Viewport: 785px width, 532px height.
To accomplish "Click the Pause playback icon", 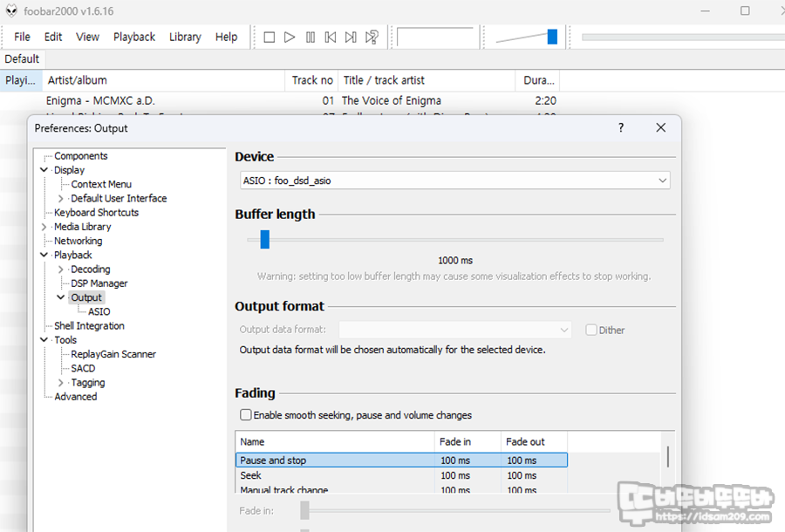I will pos(311,37).
